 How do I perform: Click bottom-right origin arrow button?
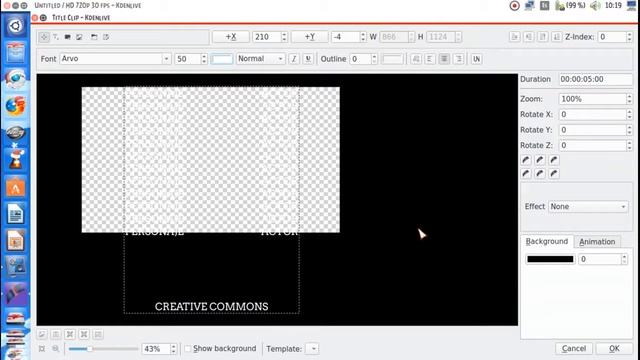[554, 174]
